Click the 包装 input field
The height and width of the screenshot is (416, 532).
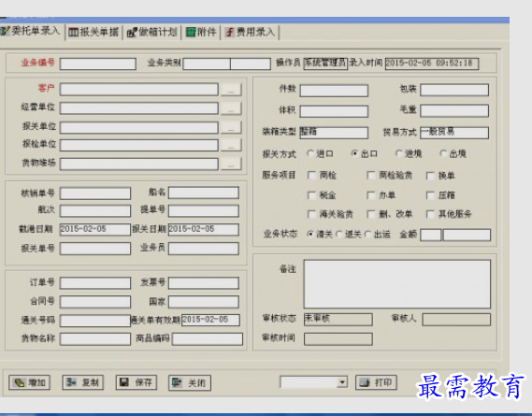coord(454,90)
